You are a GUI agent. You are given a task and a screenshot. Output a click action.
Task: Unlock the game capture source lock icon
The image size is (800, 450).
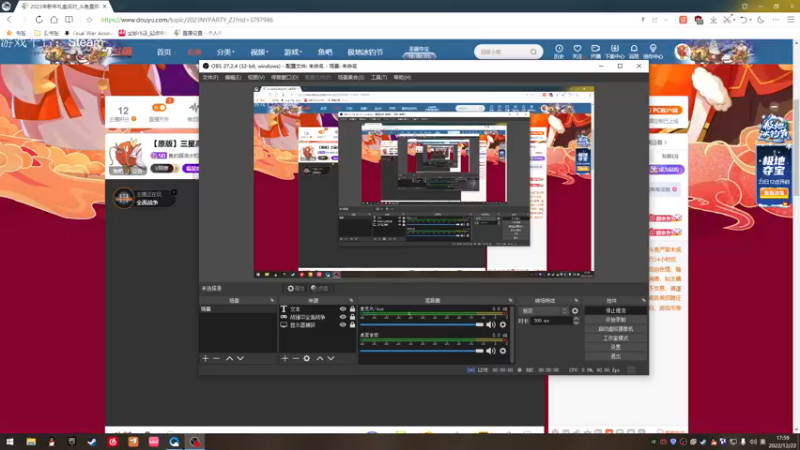[x=352, y=317]
